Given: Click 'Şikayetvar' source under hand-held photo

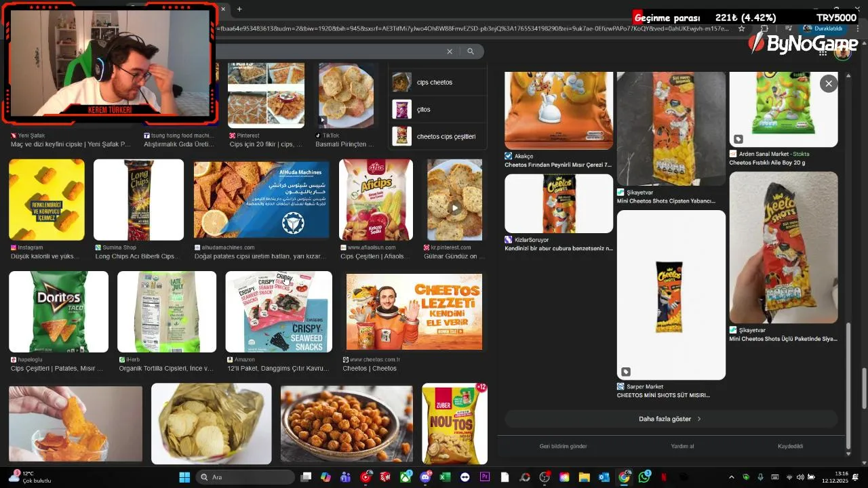Looking at the screenshot, I should (x=751, y=330).
